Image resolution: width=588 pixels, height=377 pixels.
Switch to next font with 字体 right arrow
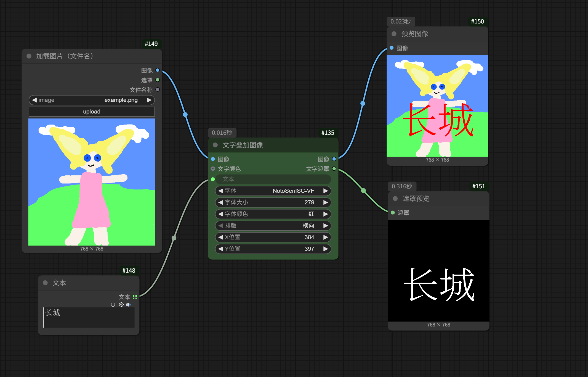(x=326, y=191)
